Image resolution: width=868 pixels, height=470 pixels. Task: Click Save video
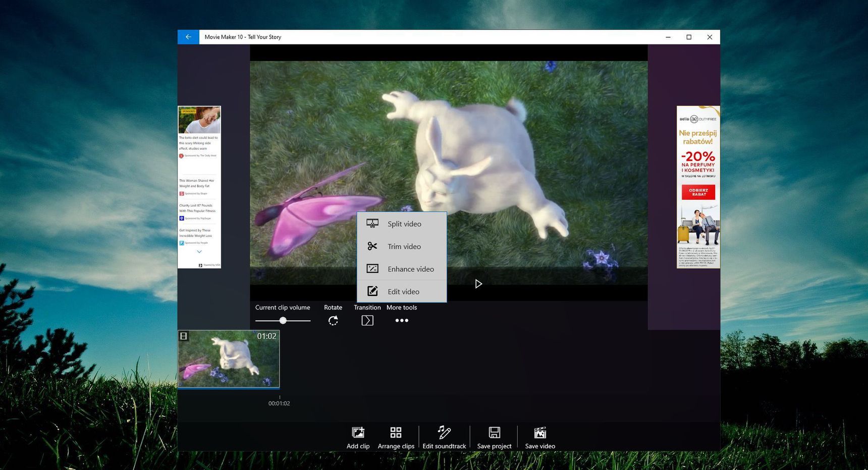click(x=540, y=437)
